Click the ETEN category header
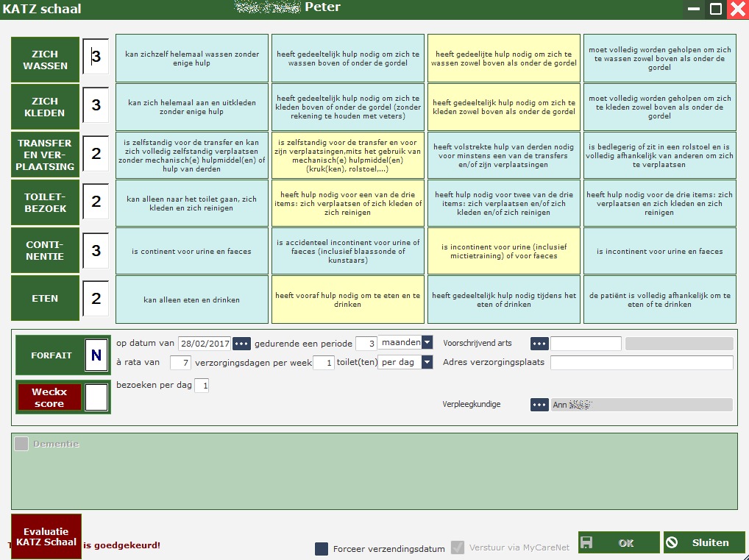Image resolution: width=749 pixels, height=560 pixels. point(46,298)
